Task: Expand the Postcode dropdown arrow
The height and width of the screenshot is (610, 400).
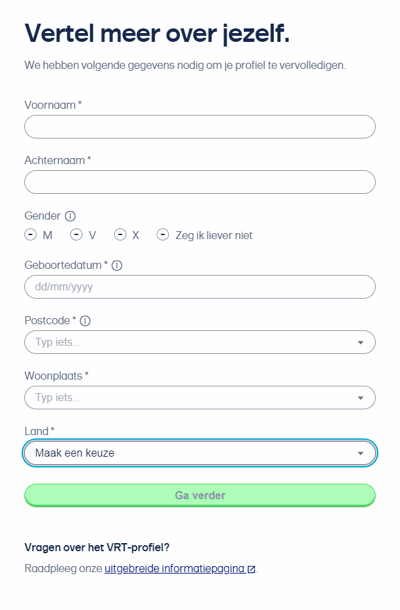Action: coord(360,342)
